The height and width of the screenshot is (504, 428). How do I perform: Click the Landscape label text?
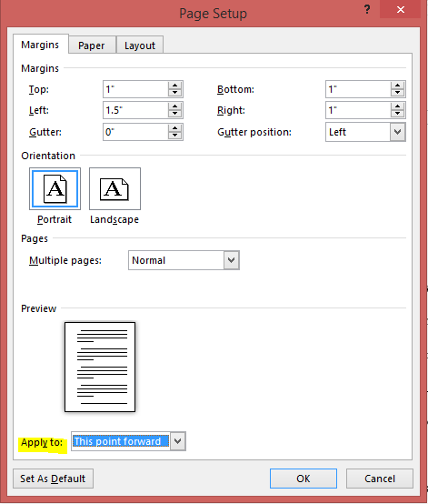tap(114, 219)
